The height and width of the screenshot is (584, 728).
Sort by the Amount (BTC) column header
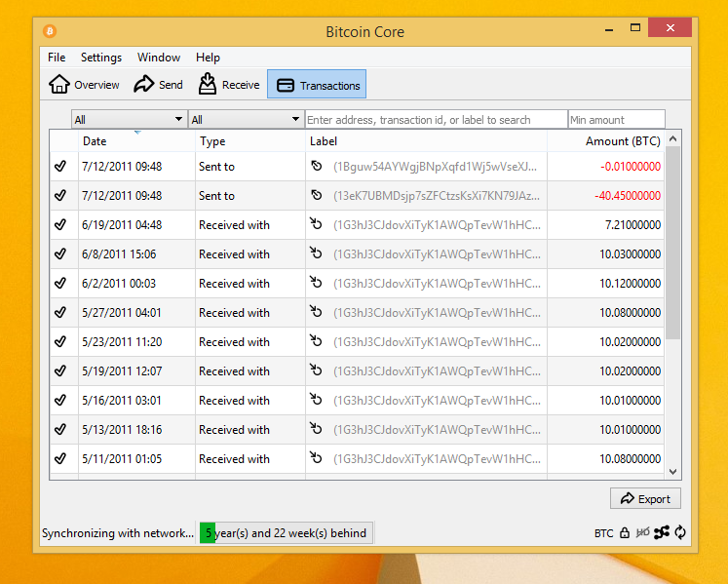[605, 141]
